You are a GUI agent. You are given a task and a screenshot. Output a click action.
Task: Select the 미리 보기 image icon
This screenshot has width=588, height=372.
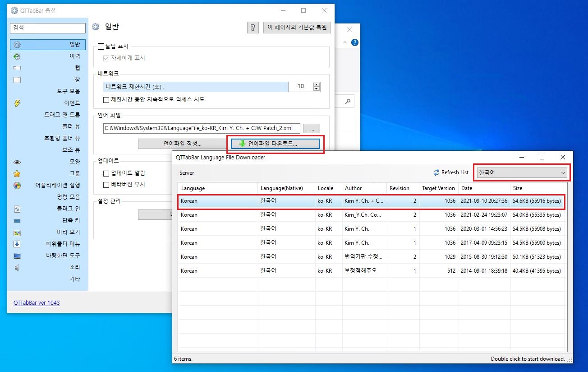17,232
